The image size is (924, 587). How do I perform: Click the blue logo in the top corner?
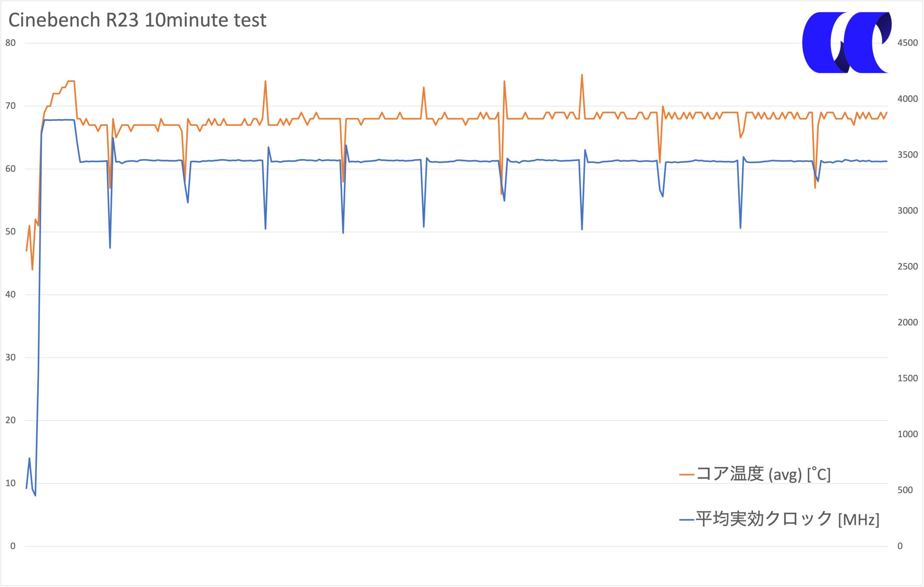coord(847,43)
